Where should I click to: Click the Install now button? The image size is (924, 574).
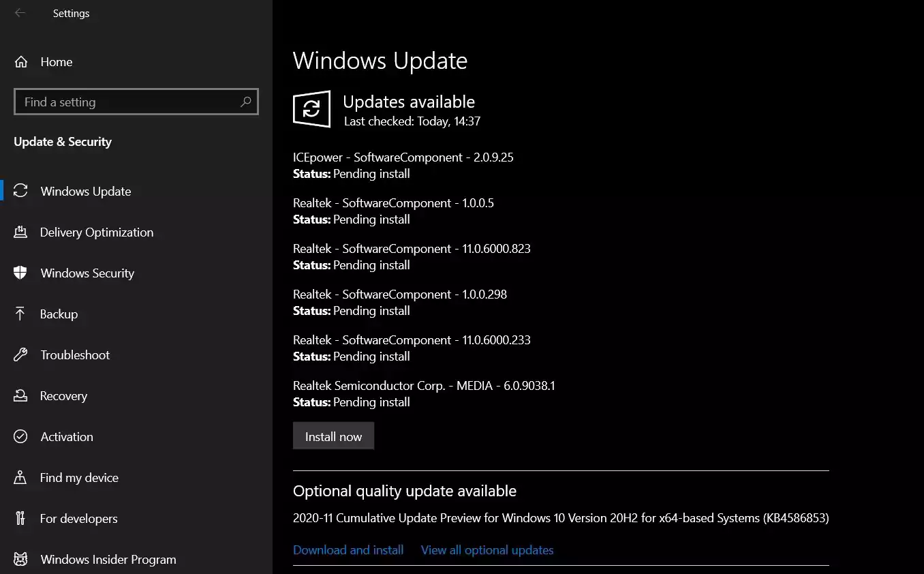[x=333, y=436]
